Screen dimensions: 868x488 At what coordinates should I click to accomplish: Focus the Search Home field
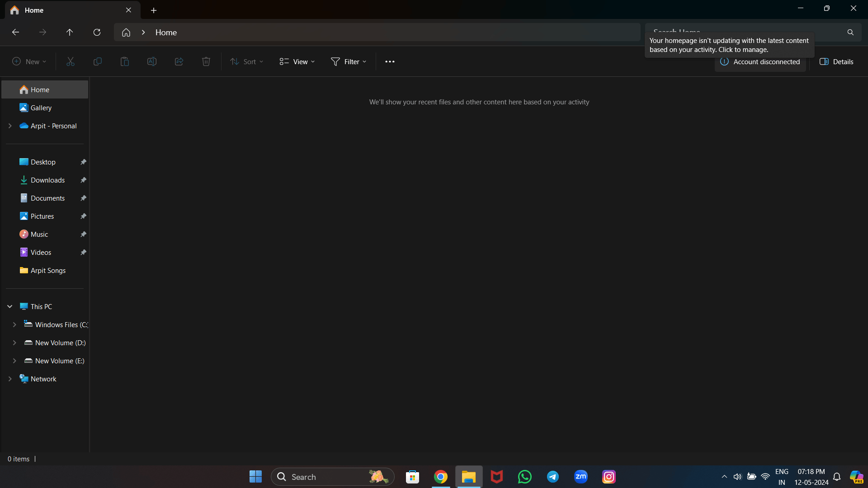tap(753, 33)
